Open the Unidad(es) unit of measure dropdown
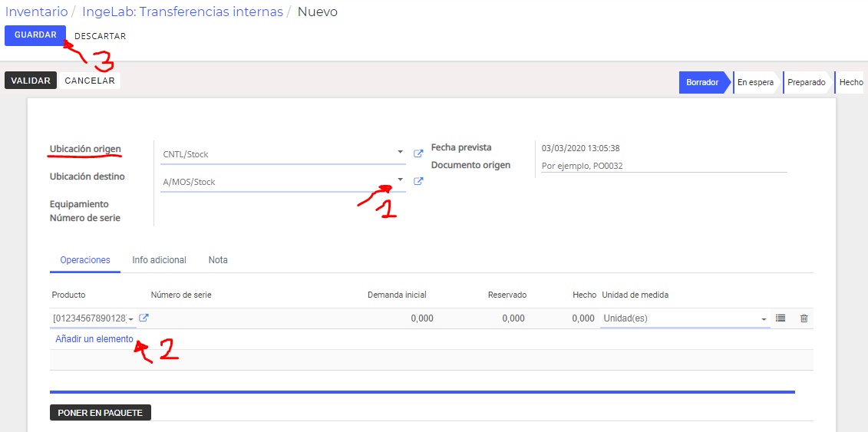868x432 pixels. [x=764, y=319]
